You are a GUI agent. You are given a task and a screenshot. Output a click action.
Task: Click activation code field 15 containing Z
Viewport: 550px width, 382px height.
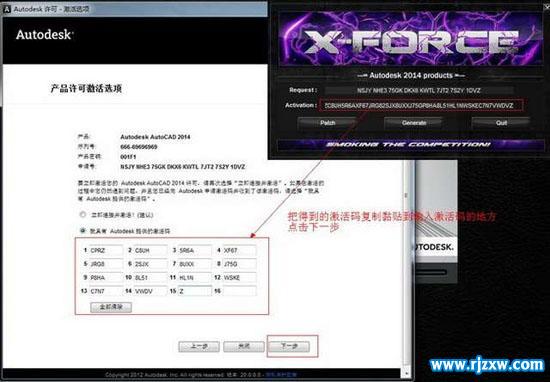click(195, 291)
